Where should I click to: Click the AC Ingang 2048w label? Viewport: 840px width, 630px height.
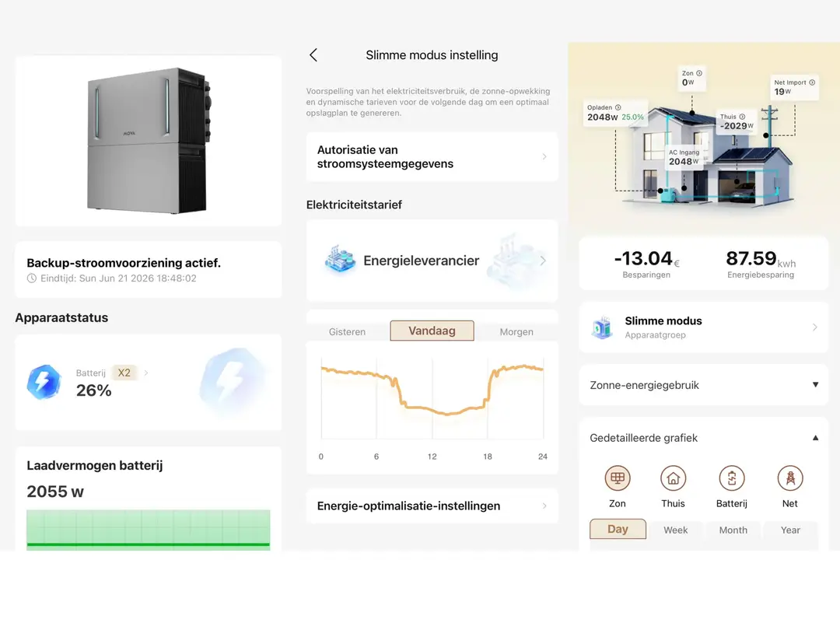(x=684, y=157)
